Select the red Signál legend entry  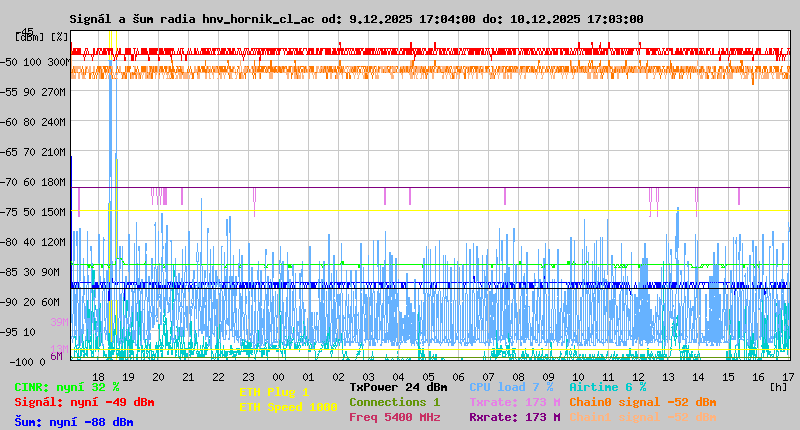coord(84,402)
